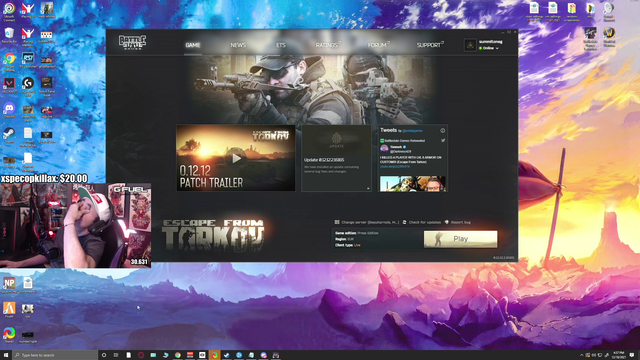Launch Google Chrome from desktop shortcut
The width and height of the screenshot is (640, 360).
(9, 60)
